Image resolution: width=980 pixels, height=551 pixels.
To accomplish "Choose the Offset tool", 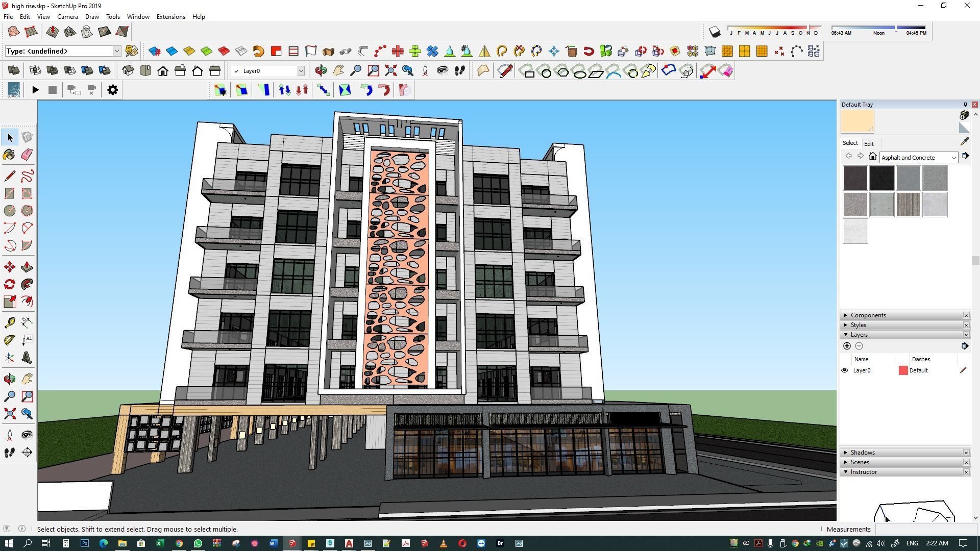I will (x=27, y=302).
